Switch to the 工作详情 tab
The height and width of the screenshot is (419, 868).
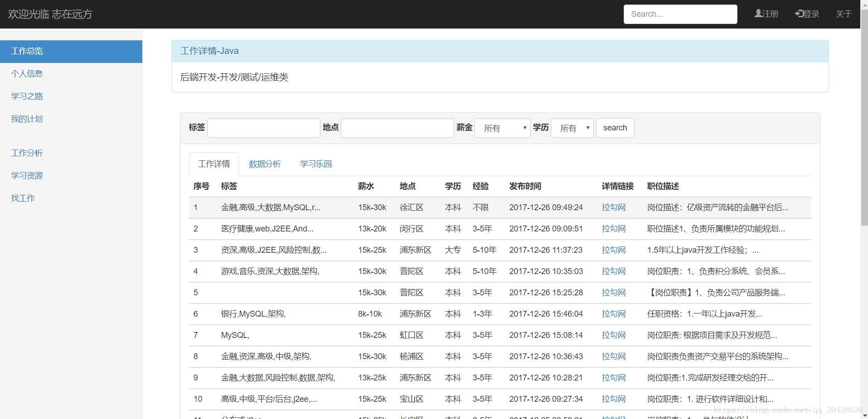point(214,164)
